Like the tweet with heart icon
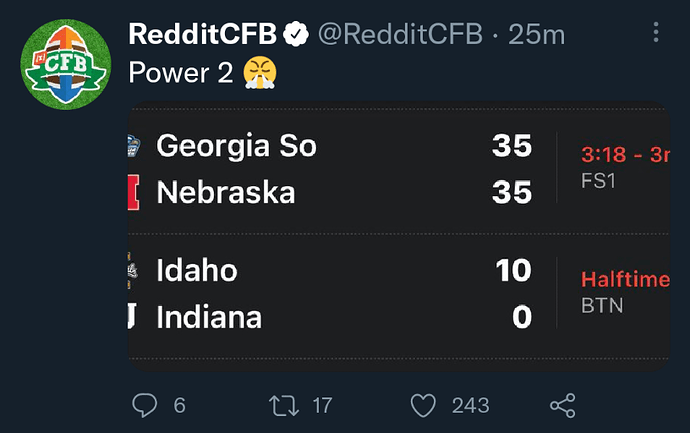690x433 pixels. 423,405
